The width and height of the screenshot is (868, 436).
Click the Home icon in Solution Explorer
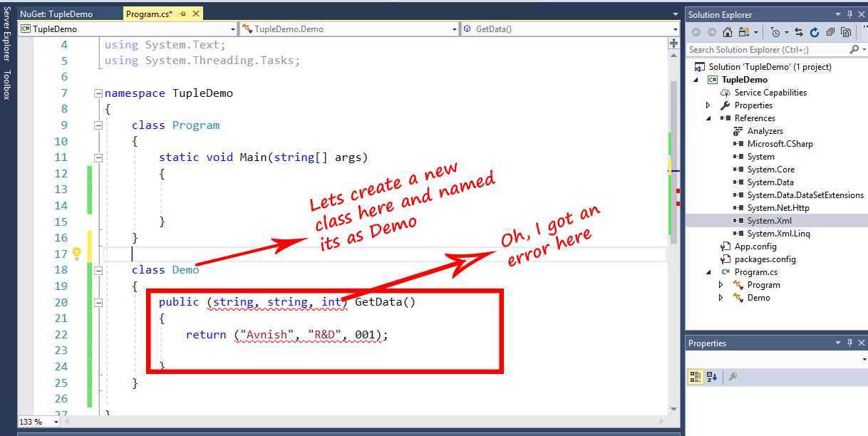coord(727,32)
